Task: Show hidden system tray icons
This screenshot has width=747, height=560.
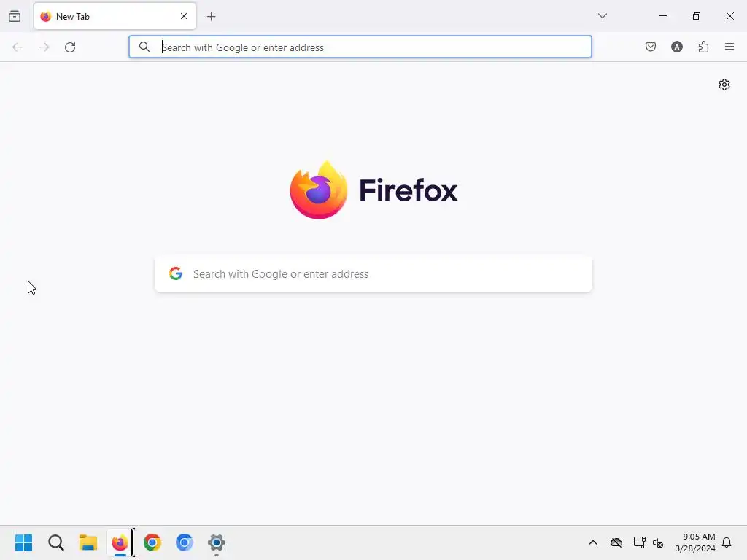Action: [593, 542]
